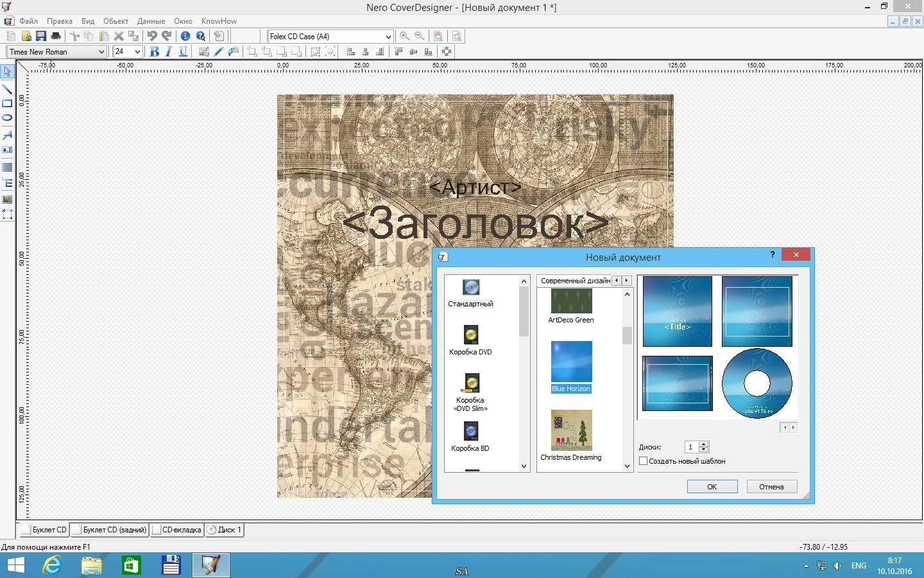The height and width of the screenshot is (578, 924).
Task: Click the align top edges icon
Action: point(398,51)
